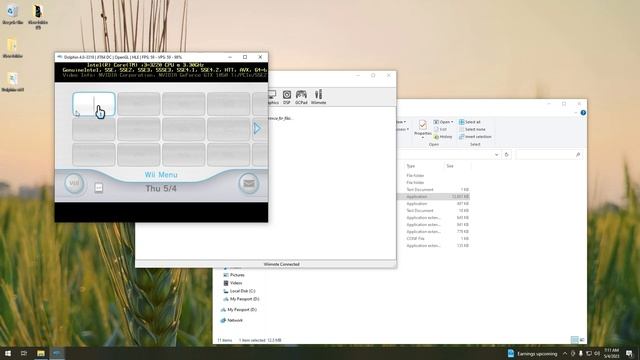The image size is (640, 360).
Task: Open the SD card menu icon
Action: (99, 187)
